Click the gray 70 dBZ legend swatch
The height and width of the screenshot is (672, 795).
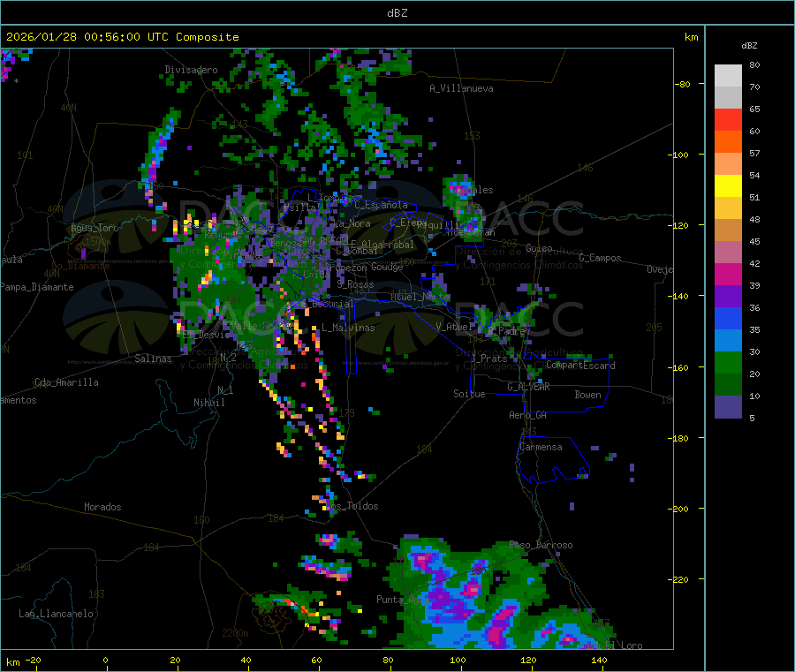(728, 97)
